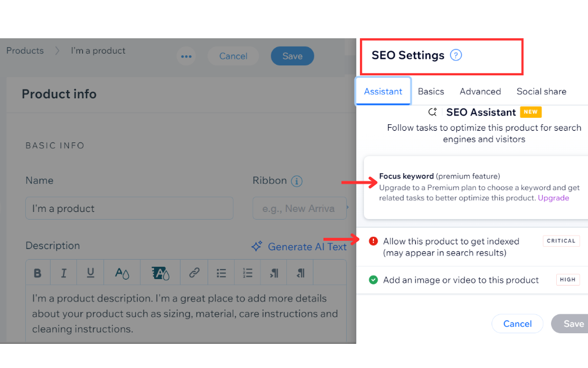Open the text highlight color icon
This screenshot has width=588, height=368.
(x=160, y=273)
